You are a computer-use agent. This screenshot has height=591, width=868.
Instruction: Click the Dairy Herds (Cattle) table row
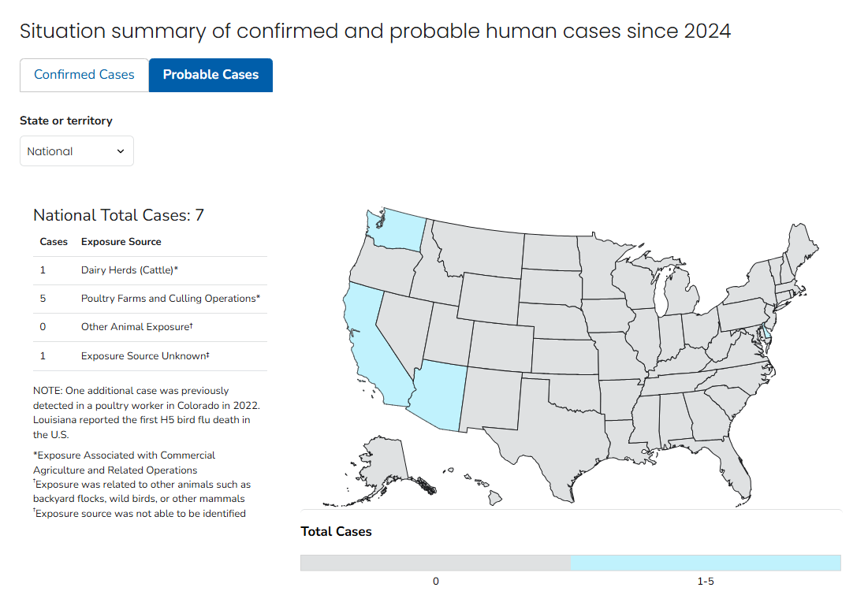point(150,270)
